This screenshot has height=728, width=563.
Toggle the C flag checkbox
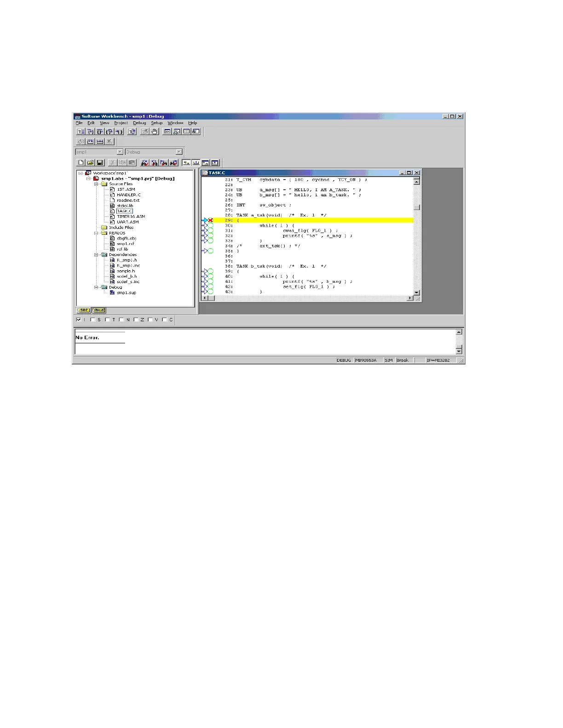(165, 319)
